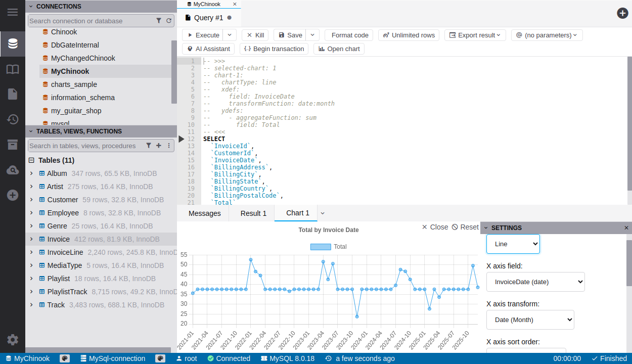The width and height of the screenshot is (632, 364).
Task: Open the query history sidebar icon
Action: [x=13, y=119]
